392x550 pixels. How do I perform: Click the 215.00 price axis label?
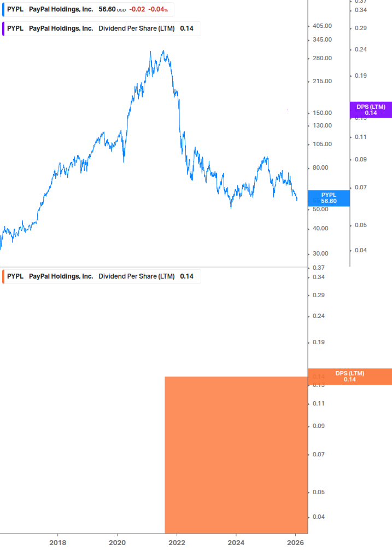pyautogui.click(x=322, y=82)
